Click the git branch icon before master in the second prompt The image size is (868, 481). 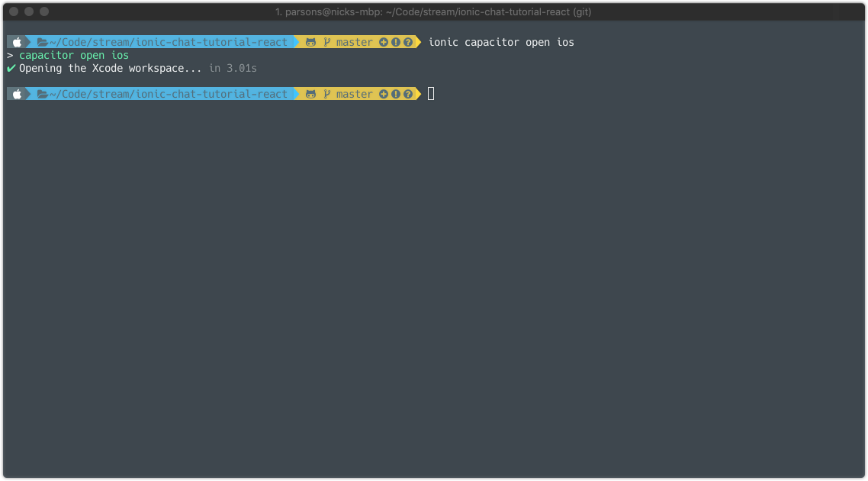coord(327,94)
